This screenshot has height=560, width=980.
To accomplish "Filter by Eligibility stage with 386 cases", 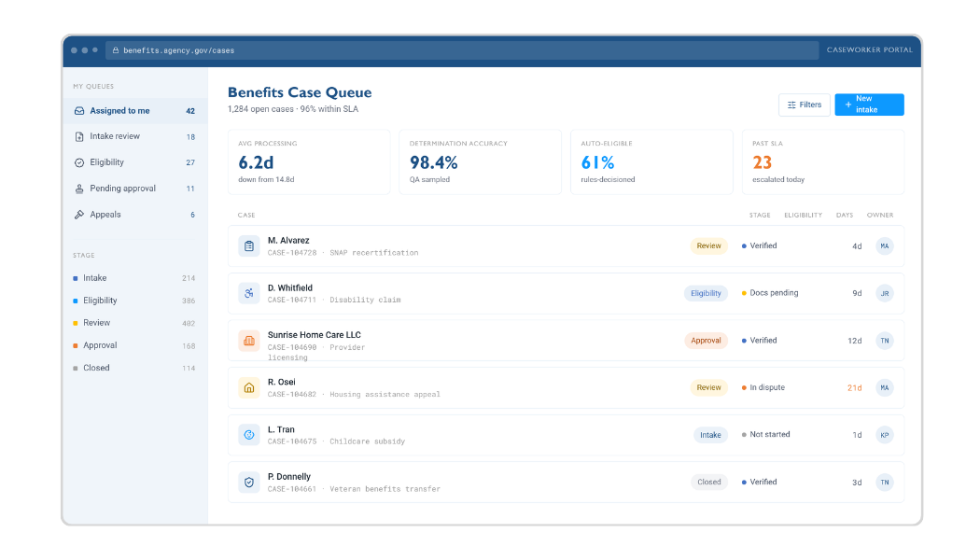I will pos(135,301).
